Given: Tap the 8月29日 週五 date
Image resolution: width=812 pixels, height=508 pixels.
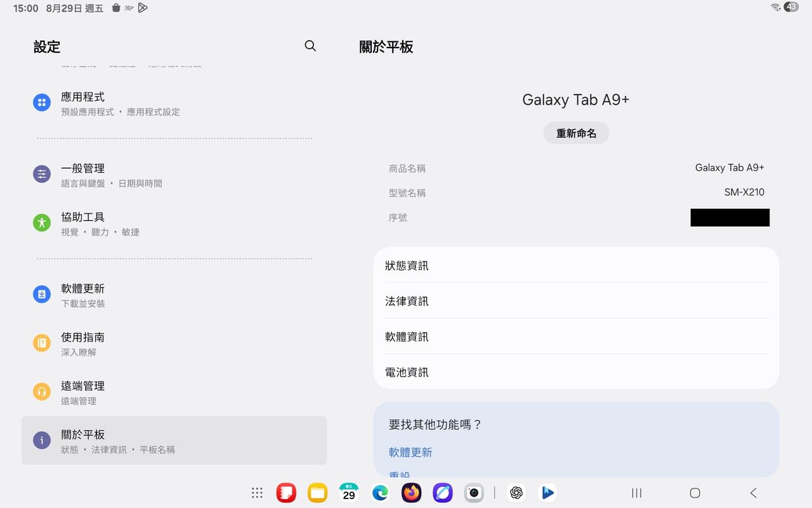Looking at the screenshot, I should pyautogui.click(x=74, y=8).
